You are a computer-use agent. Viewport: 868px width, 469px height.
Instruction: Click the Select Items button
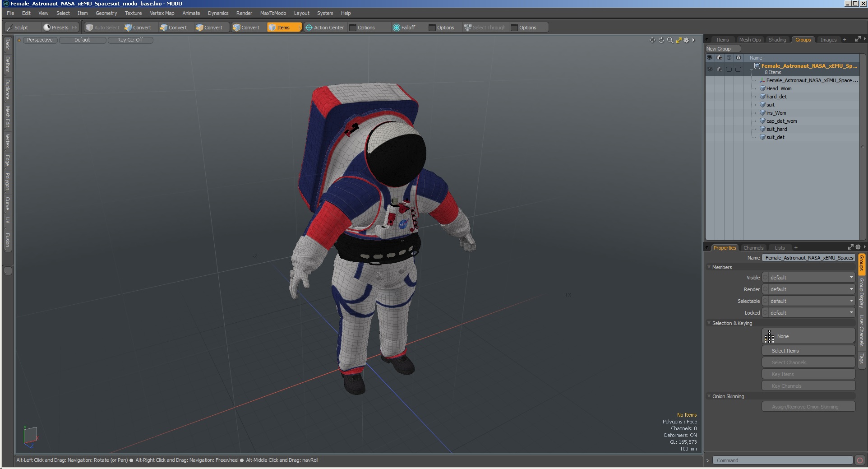click(808, 351)
